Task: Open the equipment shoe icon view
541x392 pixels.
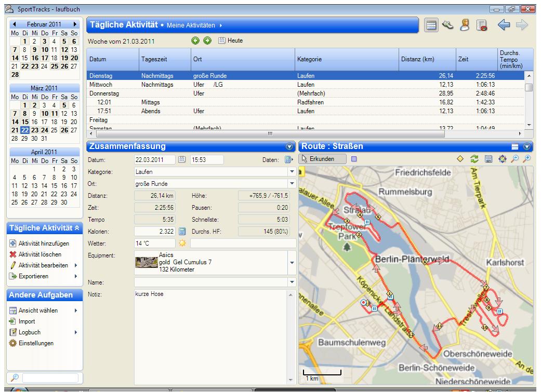Action: [x=446, y=25]
